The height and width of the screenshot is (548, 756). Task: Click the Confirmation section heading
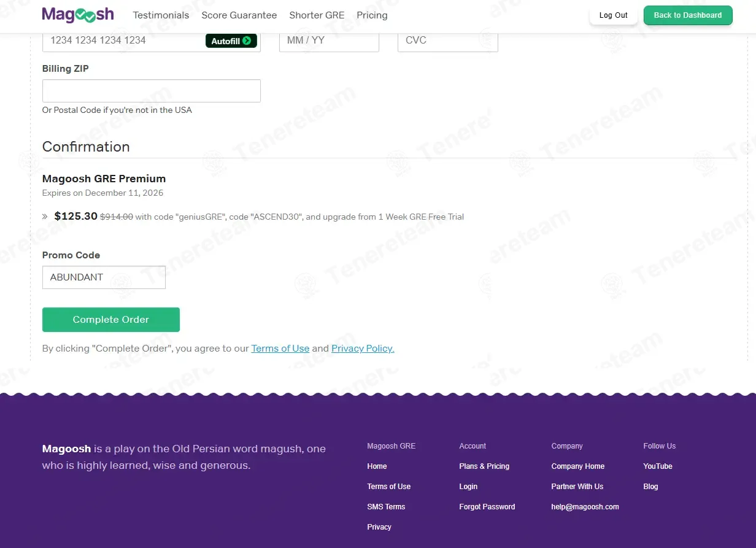(86, 147)
